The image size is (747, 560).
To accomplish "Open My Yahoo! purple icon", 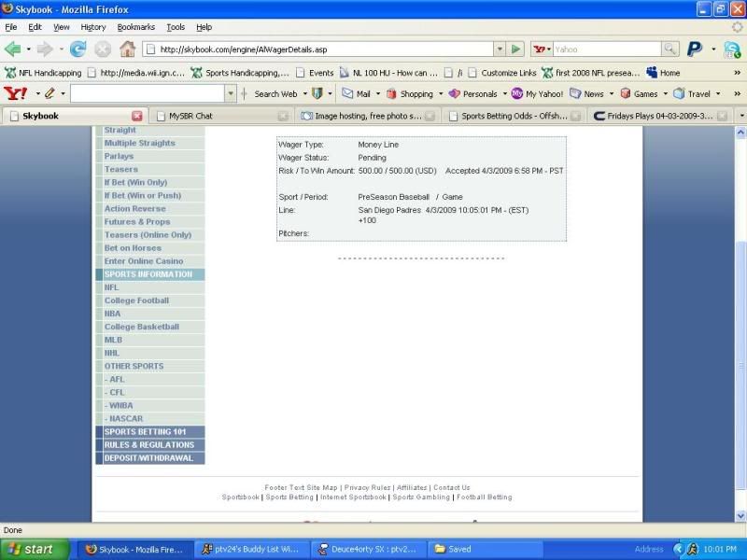I will tap(517, 93).
